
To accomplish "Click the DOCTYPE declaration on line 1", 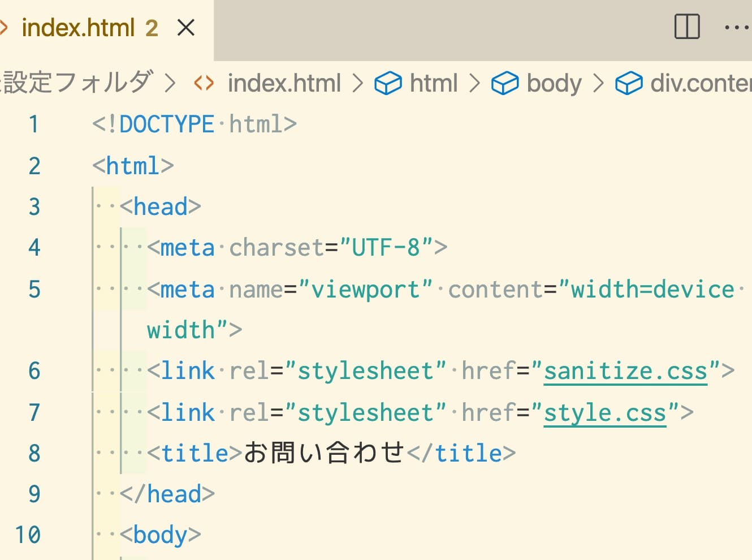I will click(195, 124).
